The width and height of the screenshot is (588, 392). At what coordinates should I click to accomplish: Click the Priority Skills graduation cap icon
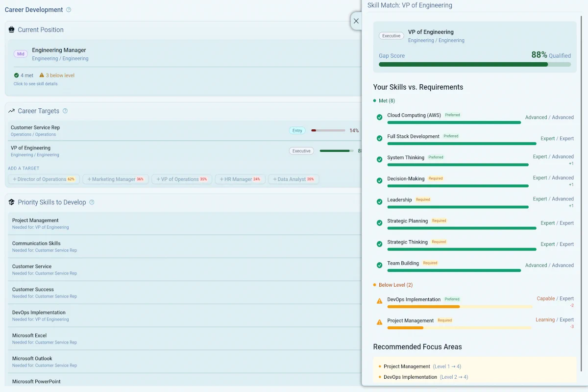[x=12, y=202]
